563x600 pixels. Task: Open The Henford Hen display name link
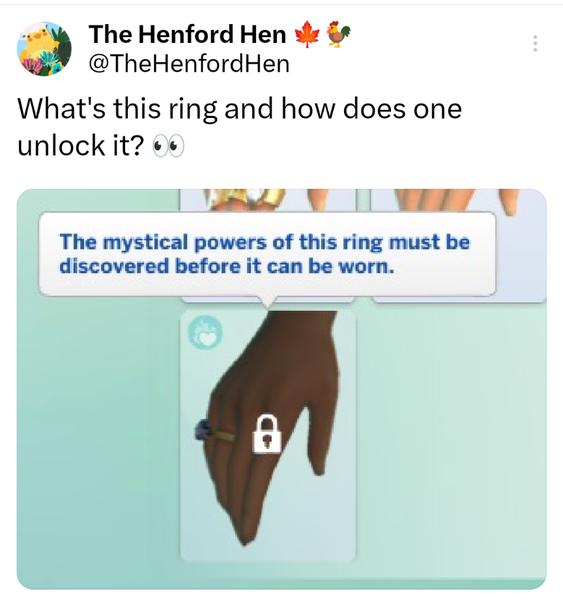(x=188, y=34)
